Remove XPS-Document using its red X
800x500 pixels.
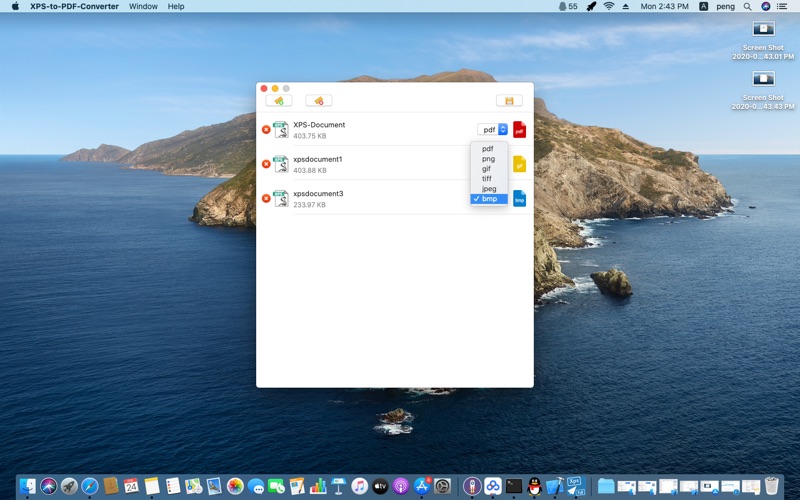(266, 130)
